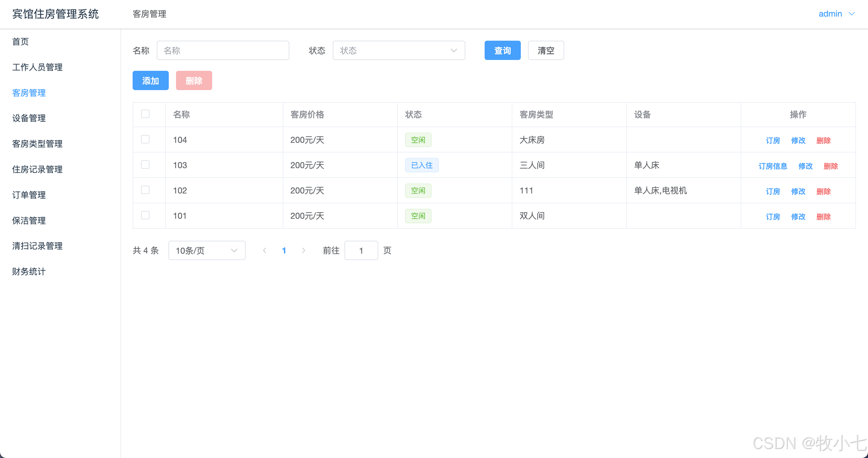868x458 pixels.
Task: Expand the 状态 filter dropdown
Action: pyautogui.click(x=399, y=51)
